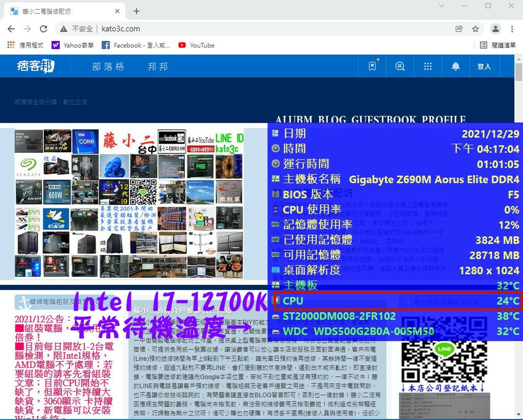523x420 pixels.
Task: Bookmark this page with the star icon
Action: [x=476, y=29]
